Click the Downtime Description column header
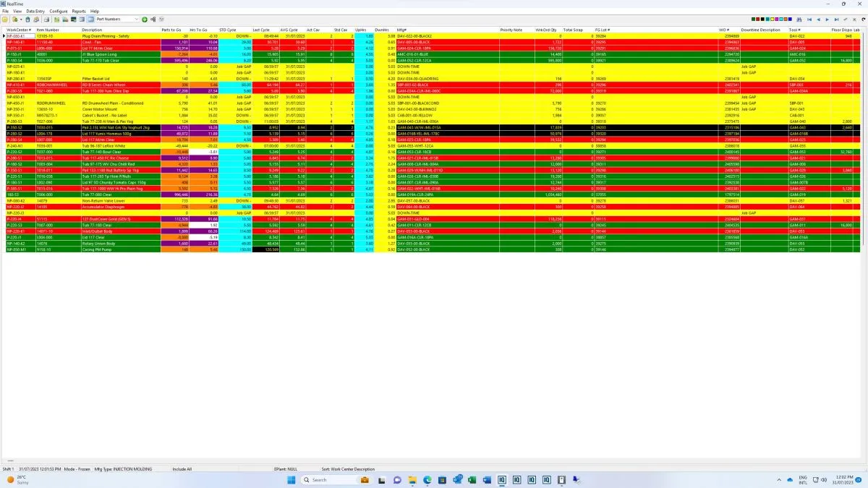The image size is (868, 488). coord(760,30)
